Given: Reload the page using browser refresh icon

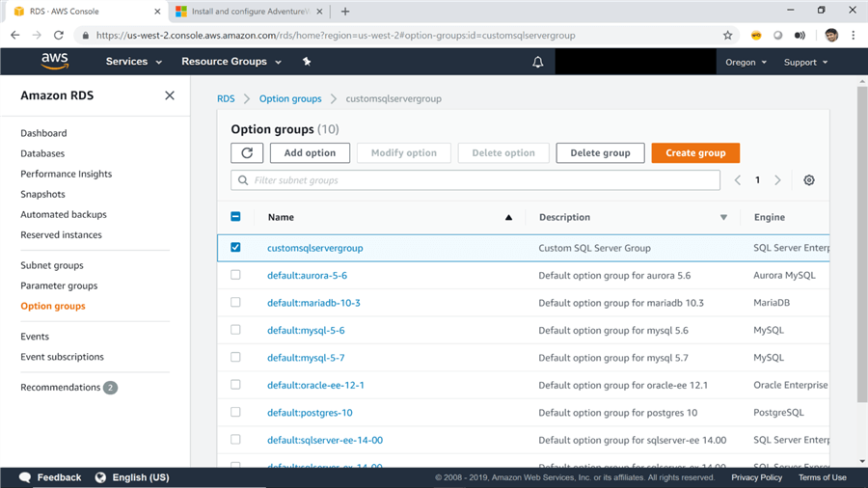Looking at the screenshot, I should [59, 36].
